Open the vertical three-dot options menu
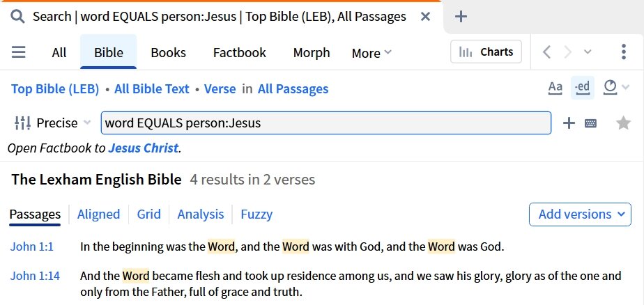This screenshot has width=644, height=305. [x=624, y=52]
